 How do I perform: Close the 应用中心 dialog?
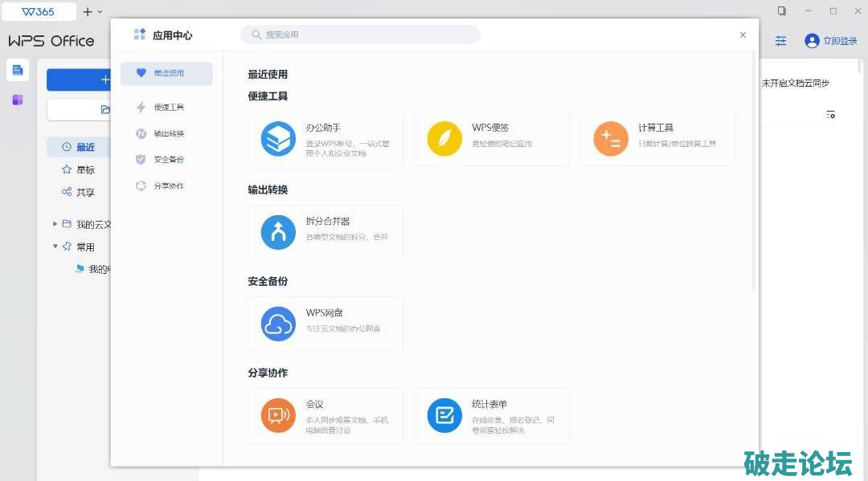coord(743,35)
